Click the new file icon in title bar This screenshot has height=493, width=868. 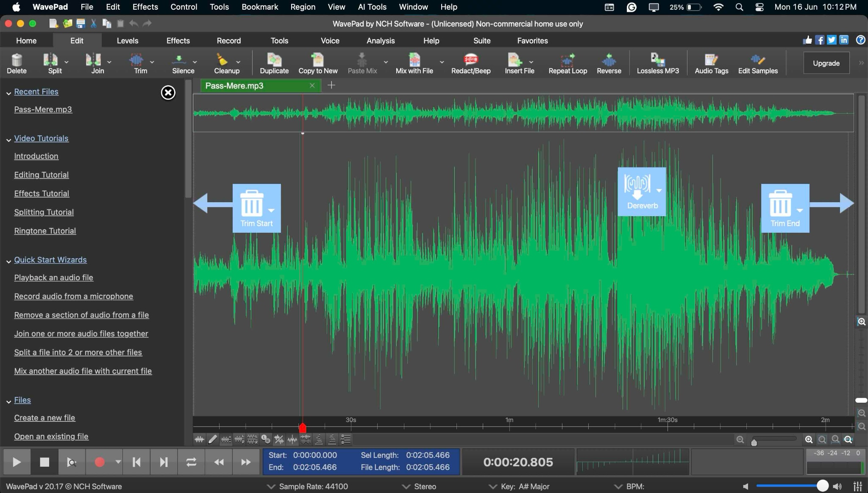[53, 24]
